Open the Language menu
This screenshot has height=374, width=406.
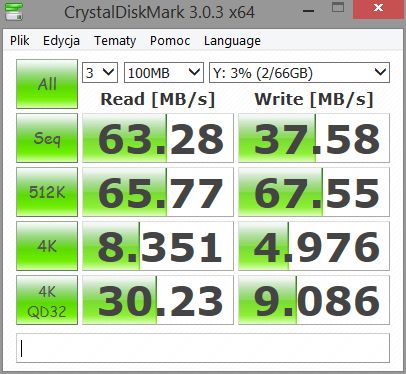(232, 41)
